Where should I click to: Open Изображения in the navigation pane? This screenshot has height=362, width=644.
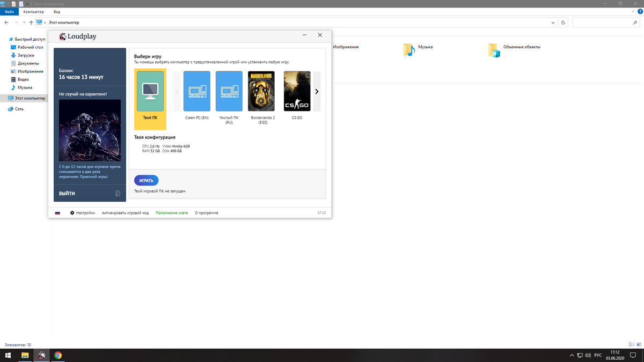coord(30,71)
